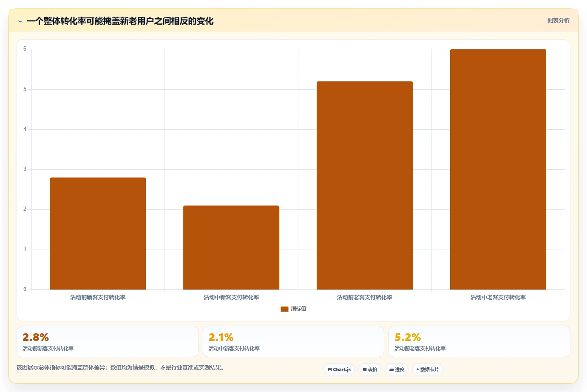Click y-axis tick label 6
This screenshot has width=587, height=392.
(25, 49)
